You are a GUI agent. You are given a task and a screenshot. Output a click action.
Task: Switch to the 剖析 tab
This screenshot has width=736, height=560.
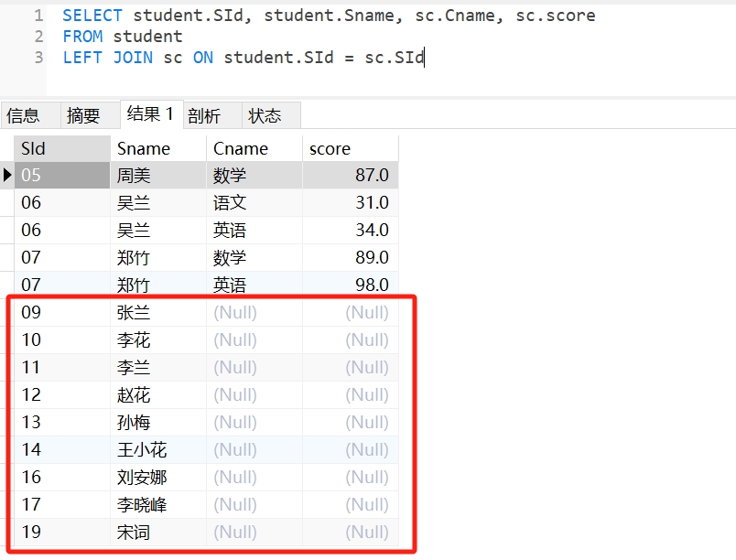[x=204, y=115]
